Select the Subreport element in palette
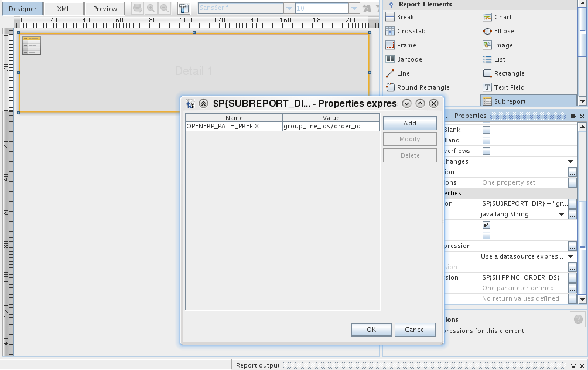The height and width of the screenshot is (370, 588). (528, 101)
